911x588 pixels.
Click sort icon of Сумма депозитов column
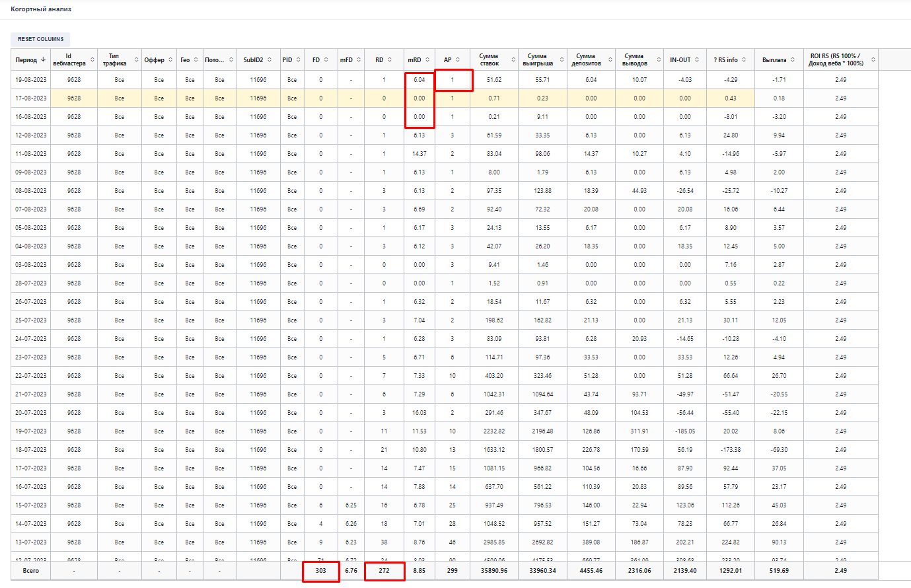pos(610,59)
